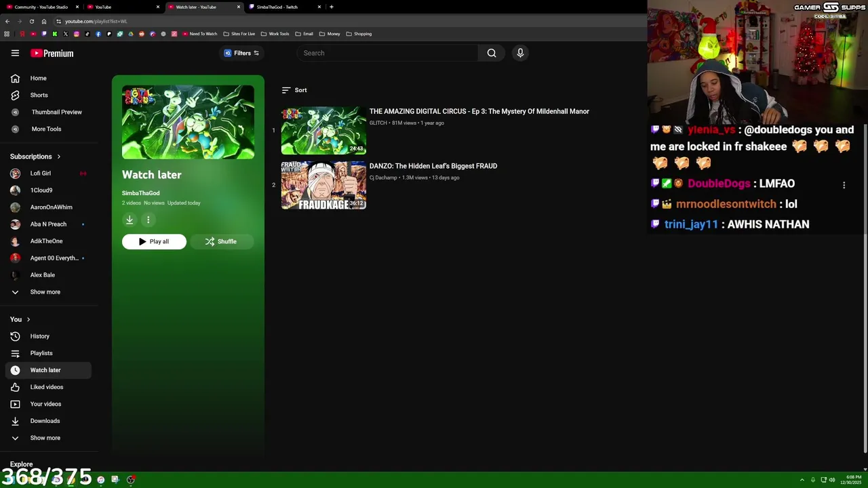This screenshot has width=868, height=488.
Task: Open THE AMAZING DIGITAL CIRCUS Ep 3 title
Action: pos(479,111)
